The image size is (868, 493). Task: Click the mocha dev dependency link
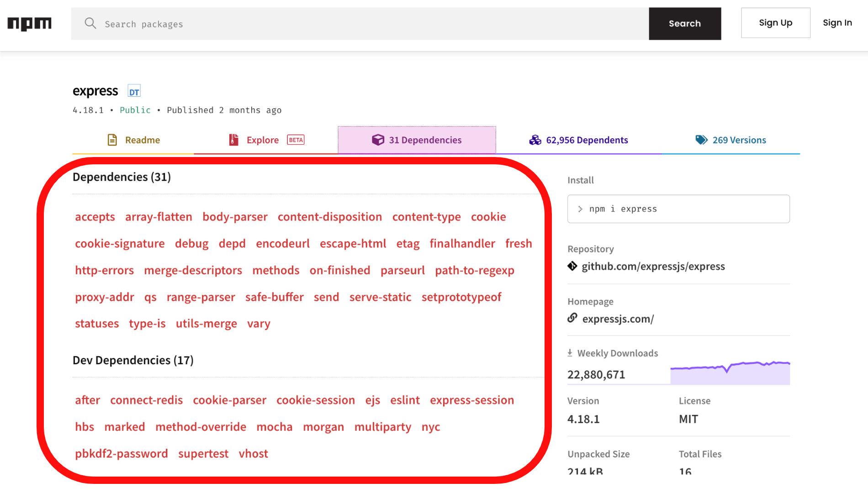coord(275,427)
